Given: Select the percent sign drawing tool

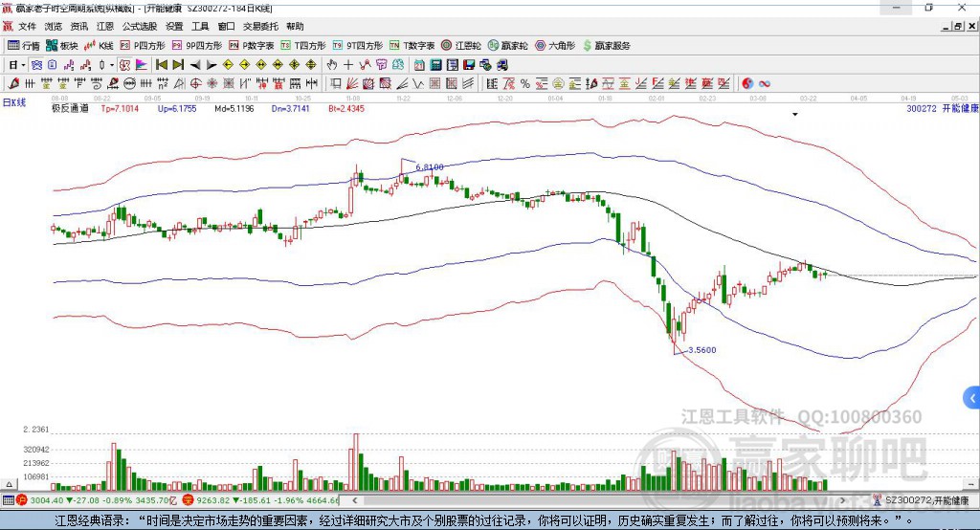Looking at the screenshot, I should [525, 83].
